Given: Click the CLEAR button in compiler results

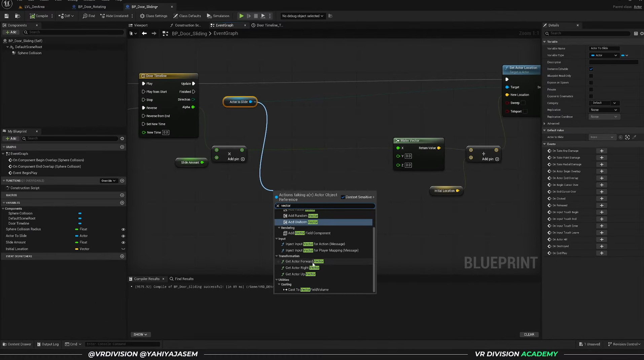Looking at the screenshot, I should 529,334.
